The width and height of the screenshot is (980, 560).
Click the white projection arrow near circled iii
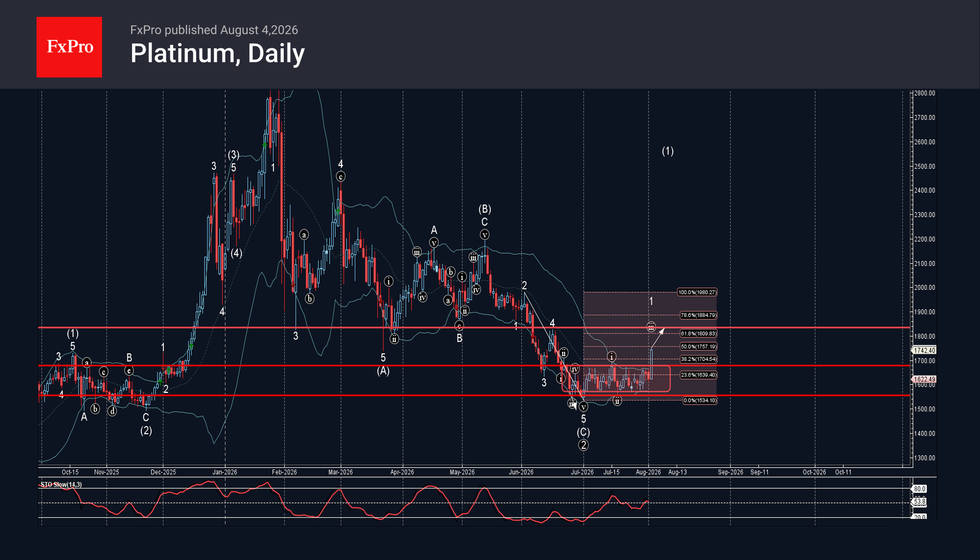coord(658,338)
